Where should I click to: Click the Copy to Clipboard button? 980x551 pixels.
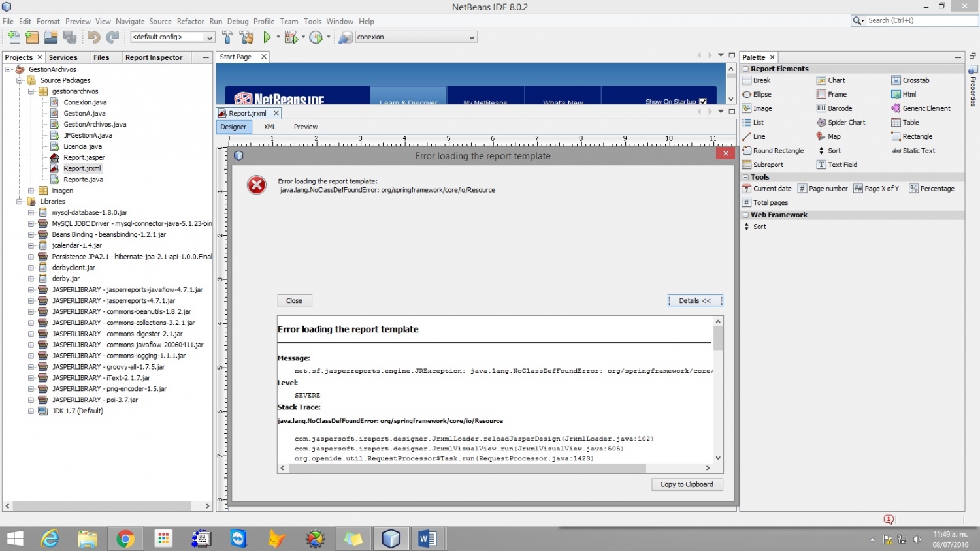pyautogui.click(x=687, y=484)
